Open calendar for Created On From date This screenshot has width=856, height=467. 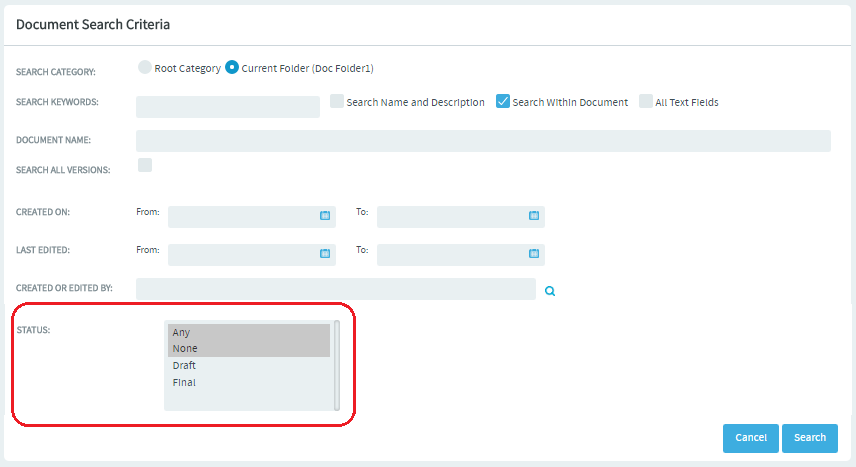[x=325, y=216]
